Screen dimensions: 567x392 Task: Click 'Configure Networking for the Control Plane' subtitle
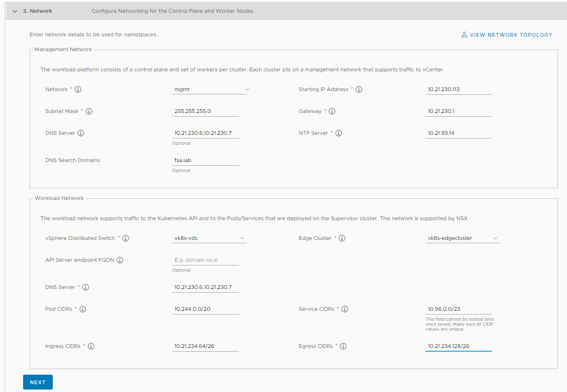(172, 11)
